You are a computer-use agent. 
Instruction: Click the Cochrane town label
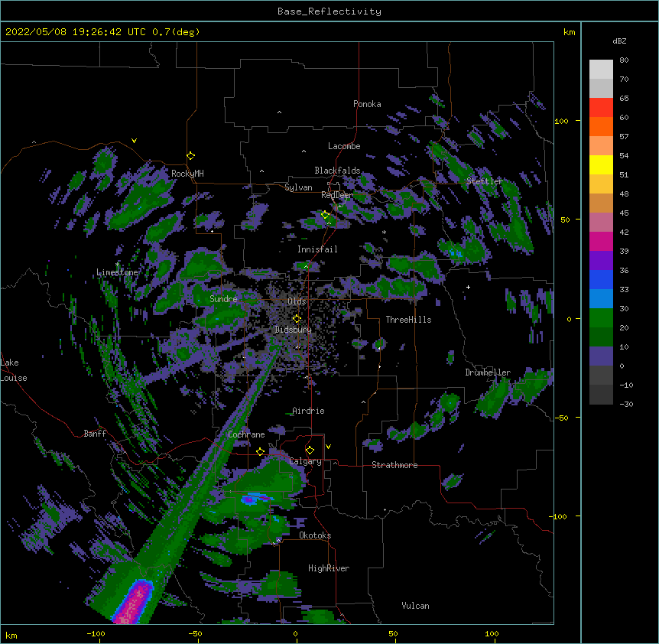pyautogui.click(x=246, y=434)
